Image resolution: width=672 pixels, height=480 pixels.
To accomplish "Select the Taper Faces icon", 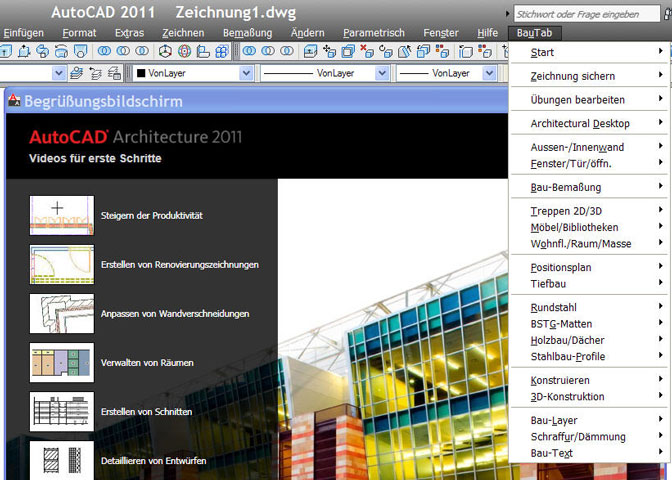I will 405,51.
